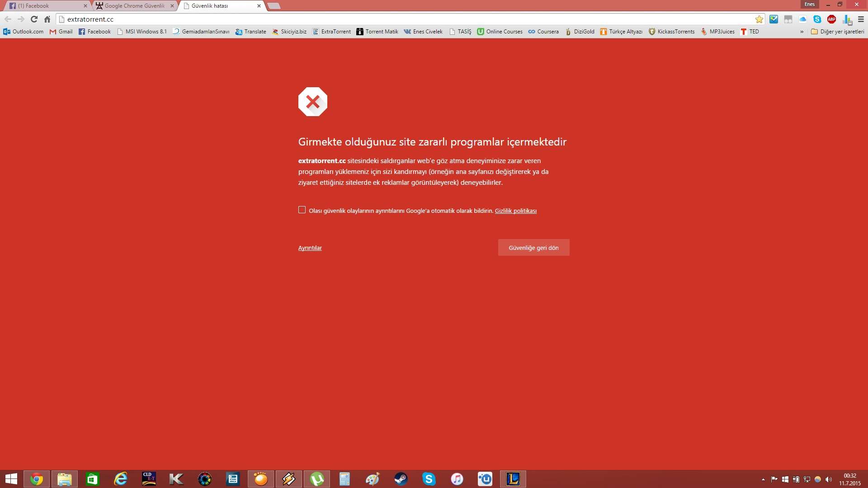Click the Skype extension icon in toolbar
The height and width of the screenshot is (488, 868).
tap(817, 19)
